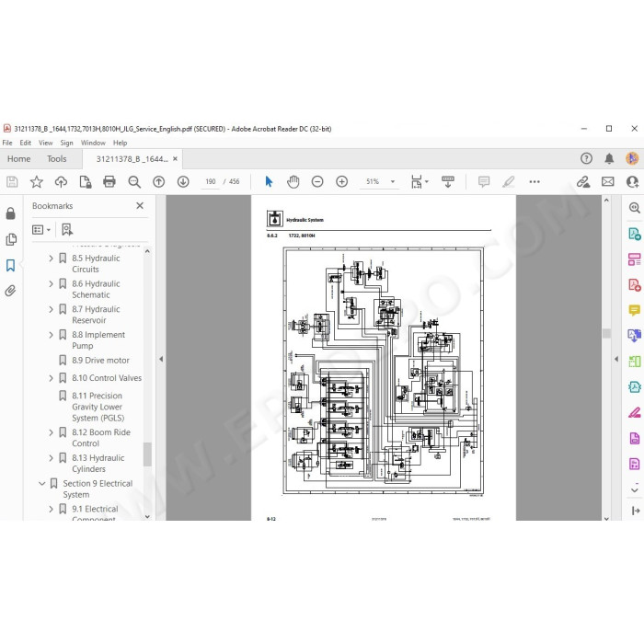Screen dimensions: 644x644
Task: Add a sticky note comment
Action: tap(484, 181)
